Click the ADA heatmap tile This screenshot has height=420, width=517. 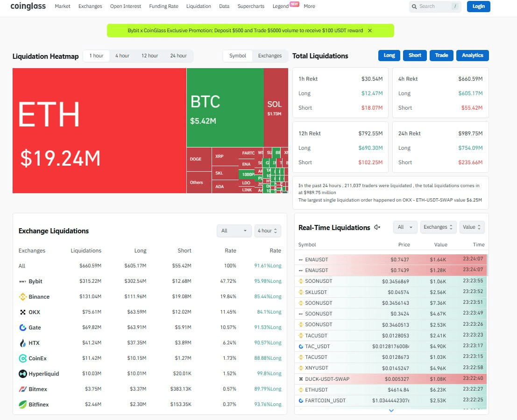(x=225, y=187)
